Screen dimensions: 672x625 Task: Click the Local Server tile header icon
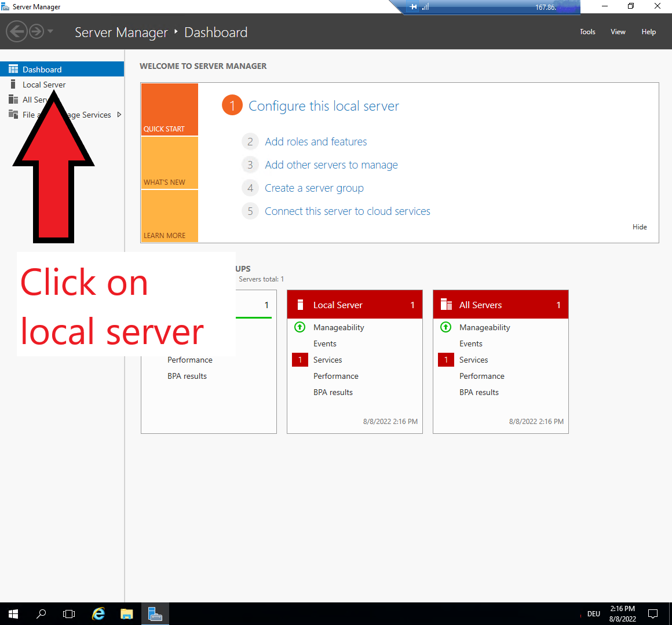(x=301, y=305)
